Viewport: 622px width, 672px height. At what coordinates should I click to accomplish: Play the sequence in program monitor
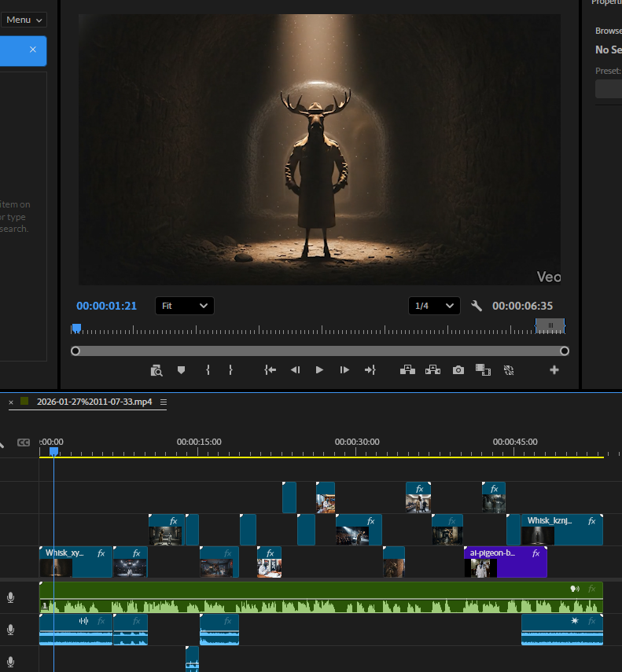click(319, 370)
